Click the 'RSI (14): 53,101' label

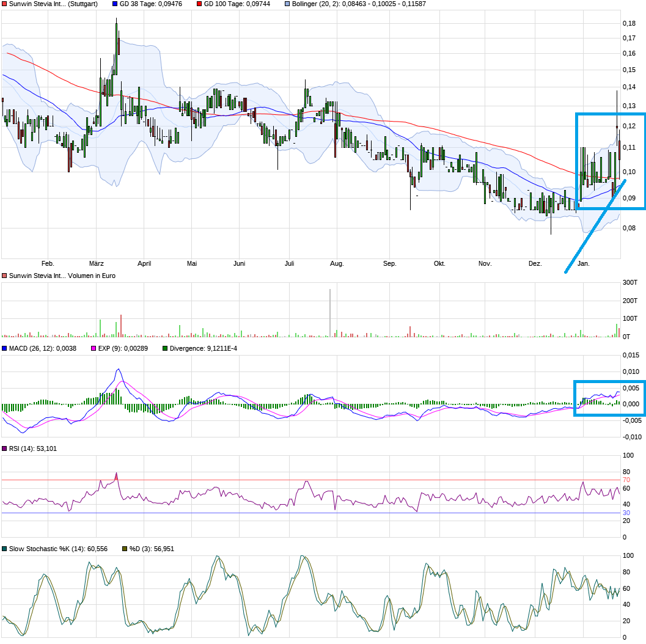(33, 448)
